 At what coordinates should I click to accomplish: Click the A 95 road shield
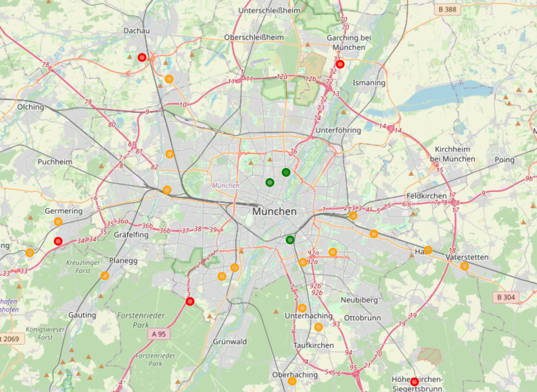coord(159,334)
